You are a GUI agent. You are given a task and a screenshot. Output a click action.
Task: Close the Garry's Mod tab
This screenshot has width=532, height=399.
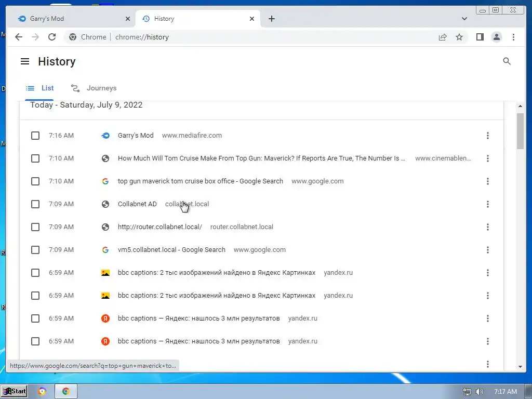coord(128,19)
